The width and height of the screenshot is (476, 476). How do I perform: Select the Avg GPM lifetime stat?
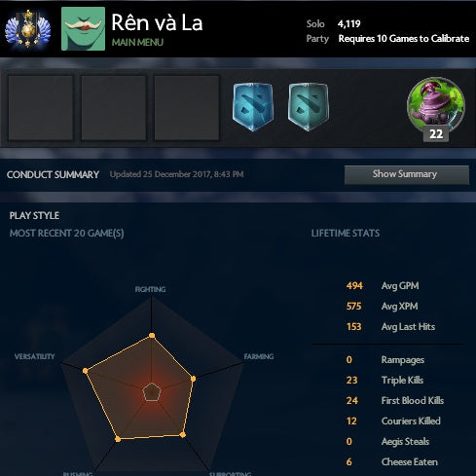383,286
